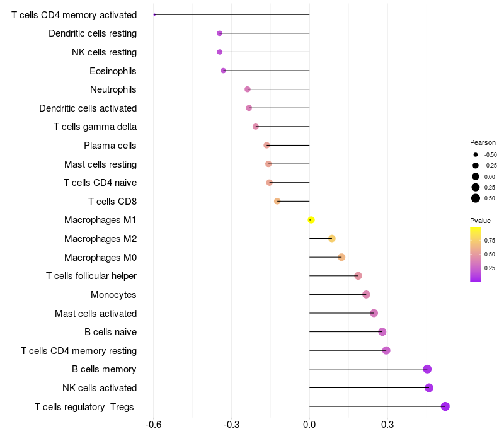Select the B cells memory data point
The image size is (504, 441).
click(427, 369)
